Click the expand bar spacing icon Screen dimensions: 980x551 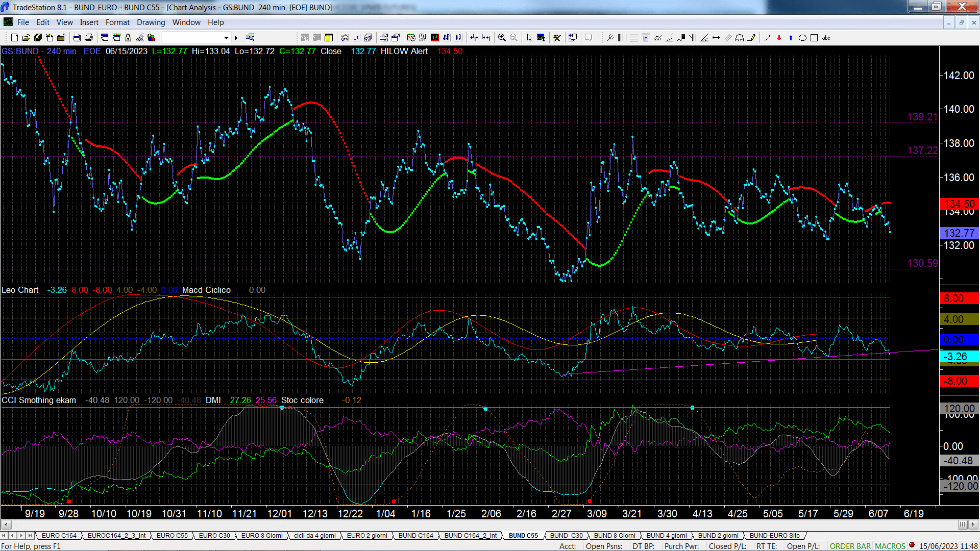click(x=485, y=38)
